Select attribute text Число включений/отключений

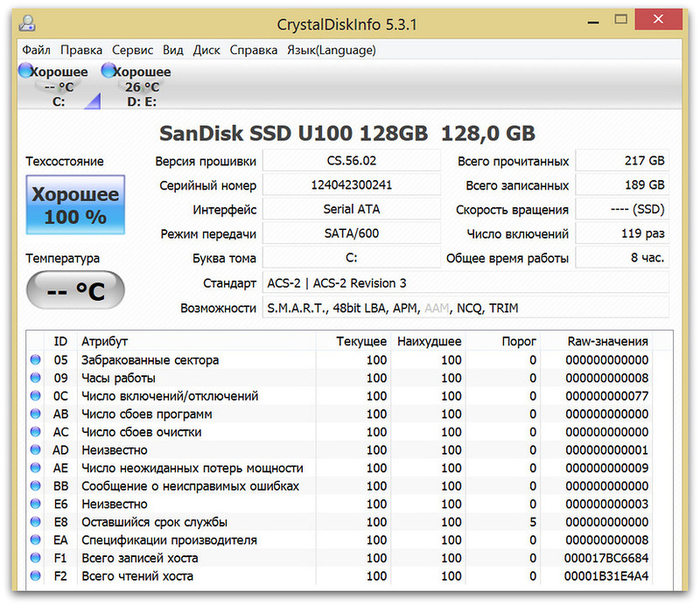point(170,396)
